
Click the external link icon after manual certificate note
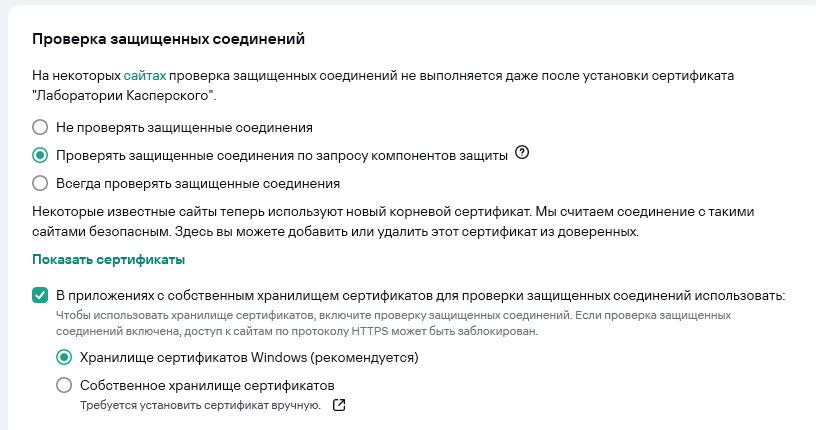click(339, 405)
